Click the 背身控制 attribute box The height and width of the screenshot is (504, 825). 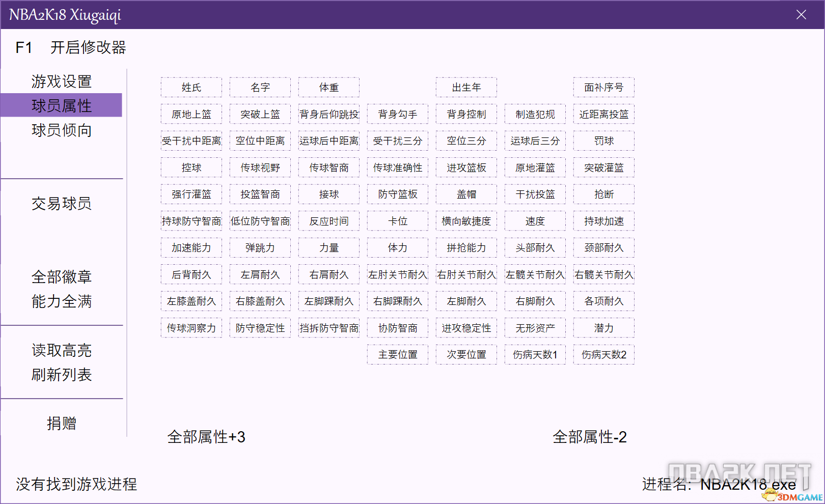tap(466, 114)
